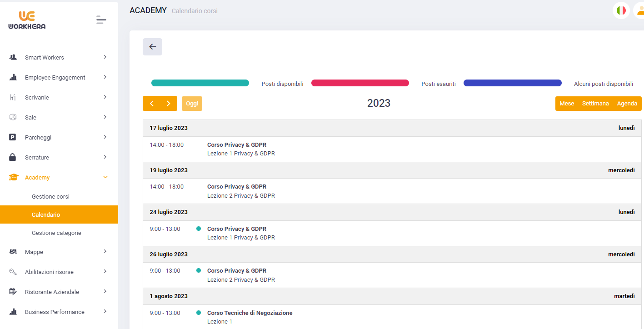This screenshot has height=329, width=644.
Task: Expand the Scrivanie chevron
Action: pos(105,97)
